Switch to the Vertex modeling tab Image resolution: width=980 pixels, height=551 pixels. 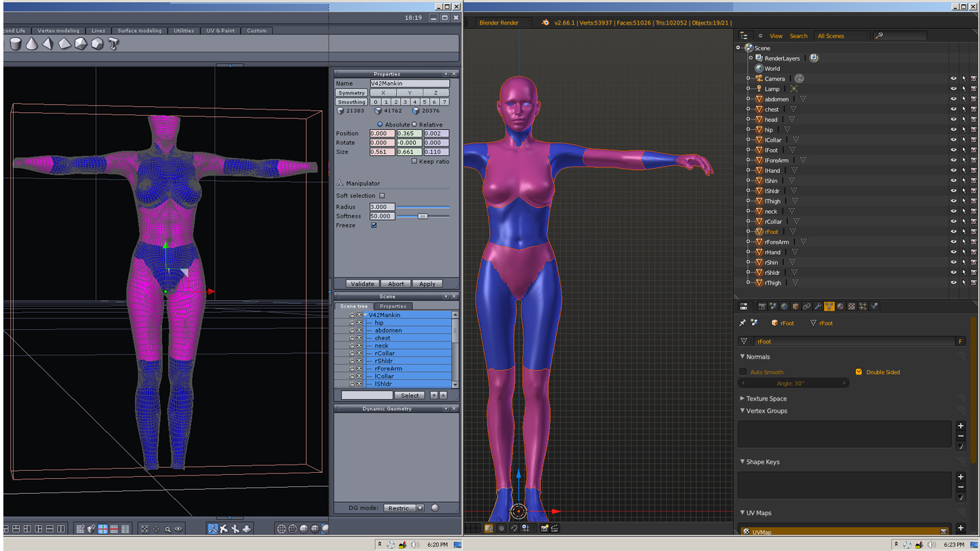[59, 31]
